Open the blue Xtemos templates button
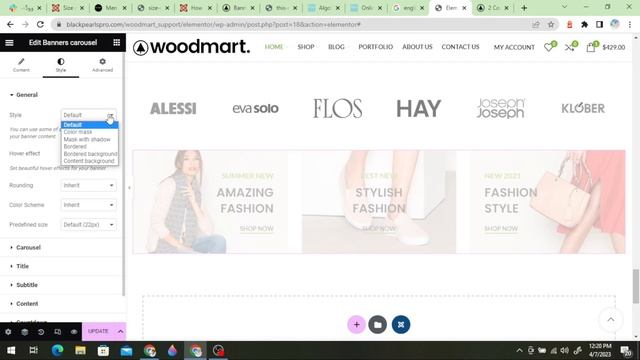Viewport: 640px width, 360px height. 401,325
